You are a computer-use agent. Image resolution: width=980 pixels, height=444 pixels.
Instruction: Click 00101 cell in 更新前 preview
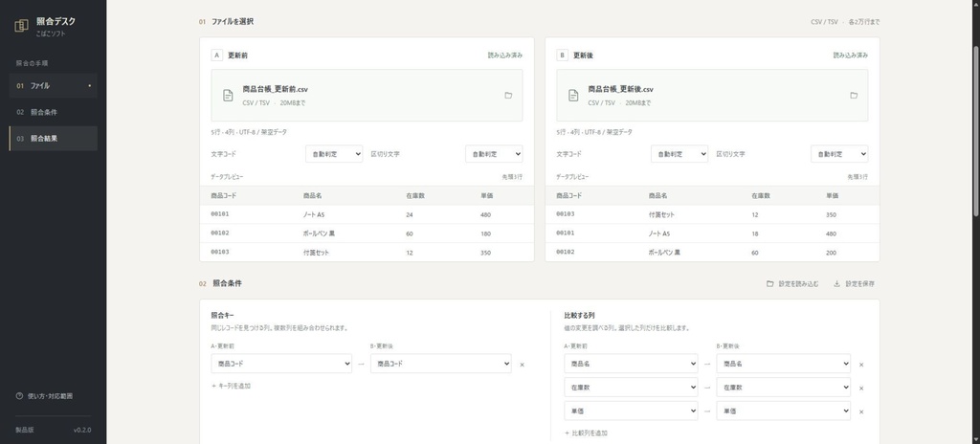pyautogui.click(x=220, y=214)
